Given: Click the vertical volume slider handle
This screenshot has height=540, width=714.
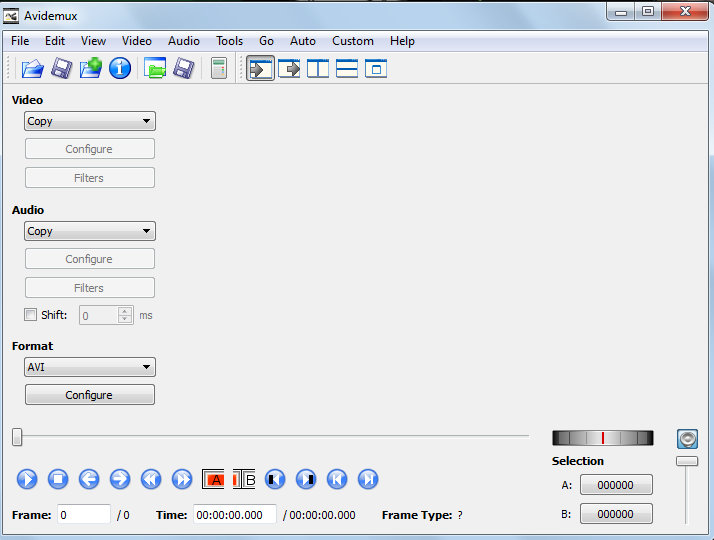Looking at the screenshot, I should [687, 461].
